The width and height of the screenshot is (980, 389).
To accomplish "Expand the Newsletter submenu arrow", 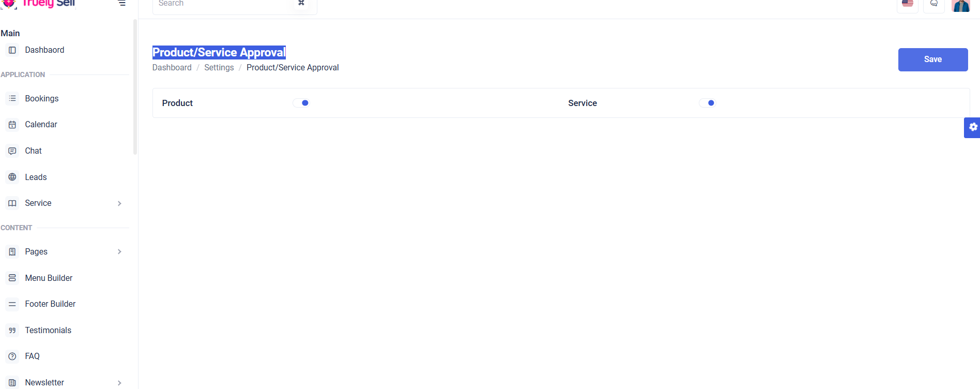I will 119,383.
